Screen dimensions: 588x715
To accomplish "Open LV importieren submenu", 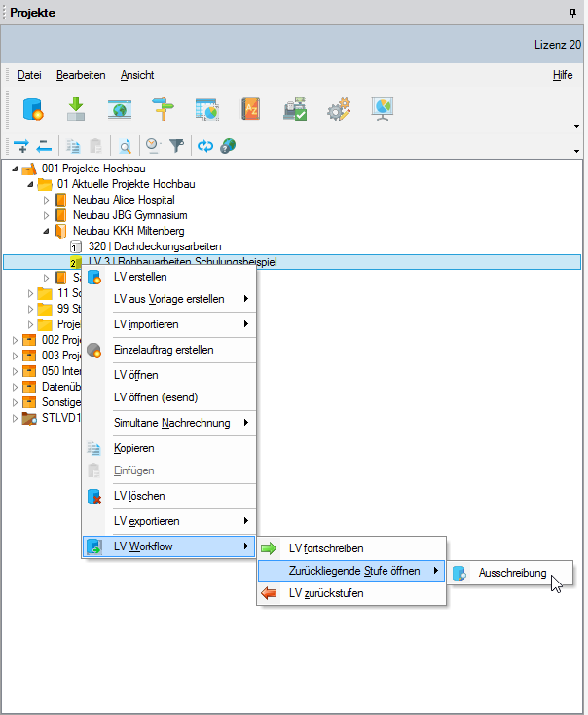I will coord(169,324).
